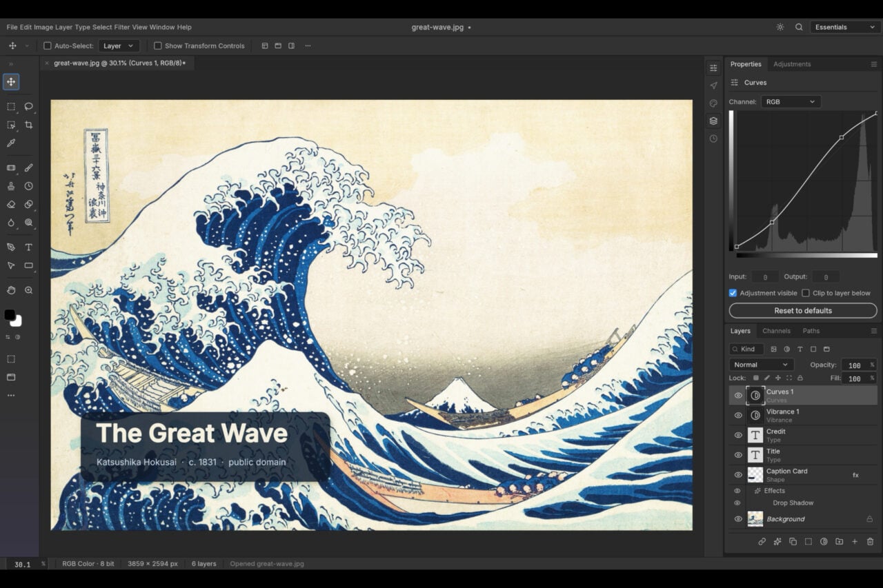
Task: Pick the Eyedropper tool
Action: [x=11, y=143]
